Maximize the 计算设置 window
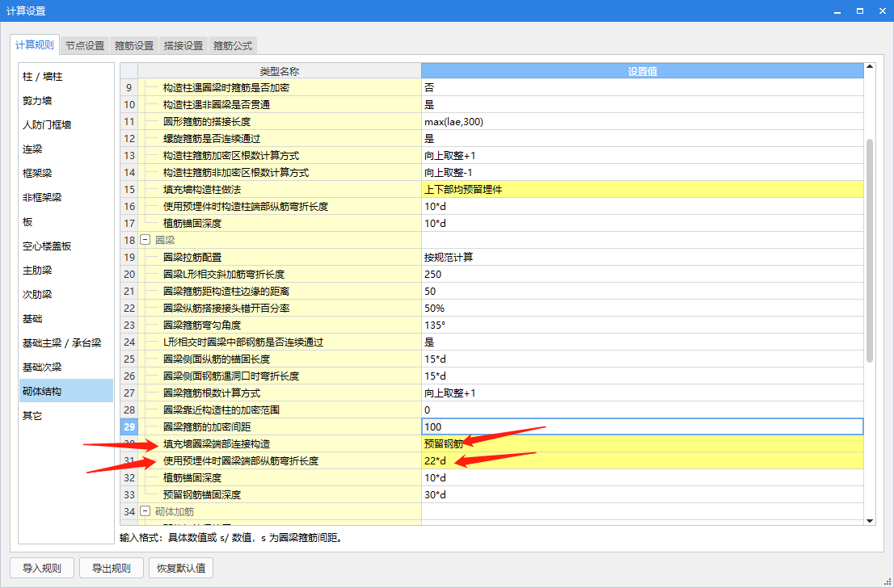894x588 pixels. 860,10
